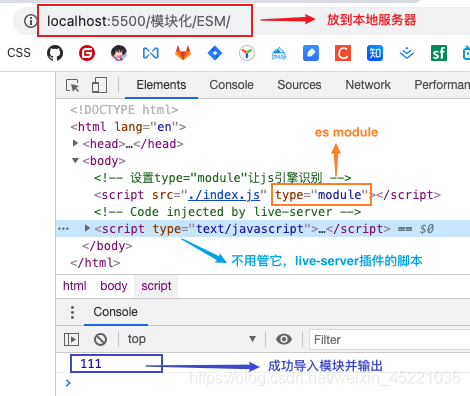Select the <!DOCTYPE html> line
The image size is (470, 396).
(x=124, y=110)
